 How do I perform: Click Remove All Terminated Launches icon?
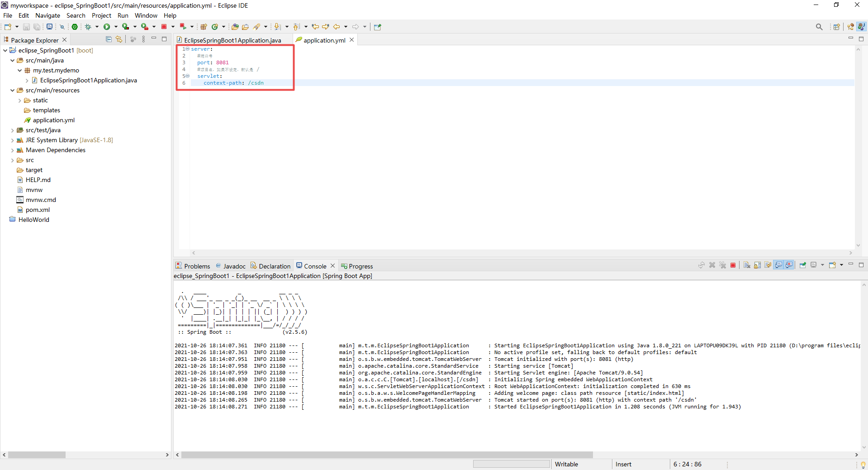tap(722, 265)
